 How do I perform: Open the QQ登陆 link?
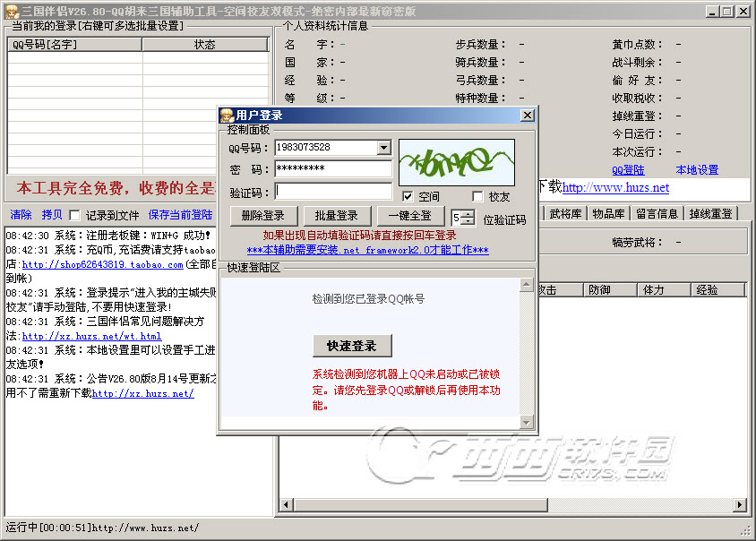628,169
